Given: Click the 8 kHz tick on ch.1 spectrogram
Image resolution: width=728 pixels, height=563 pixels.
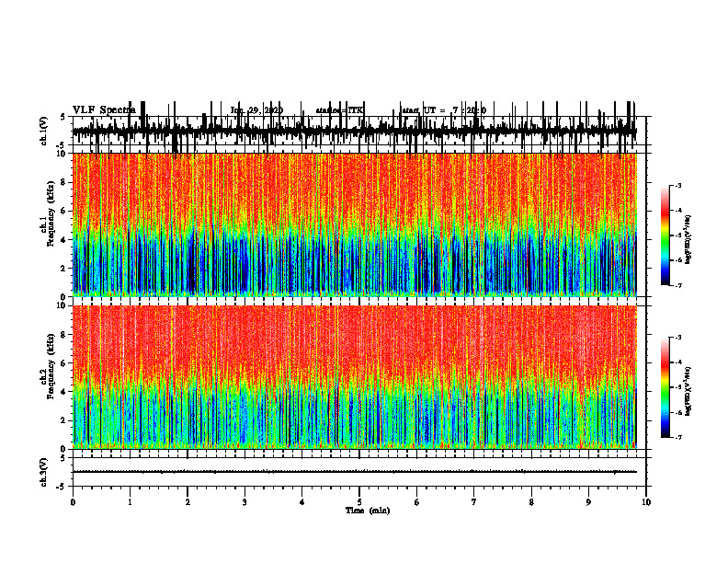Looking at the screenshot, I should coord(63,182).
